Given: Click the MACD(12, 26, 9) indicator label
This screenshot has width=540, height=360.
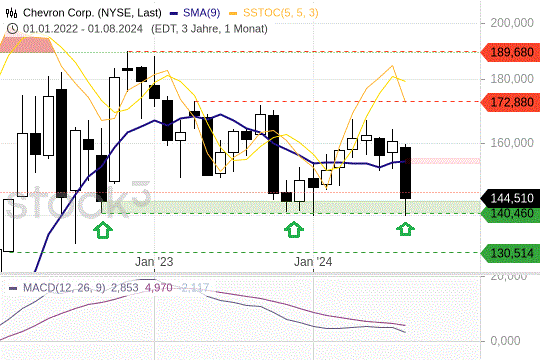Looking at the screenshot, I should coord(64,288).
